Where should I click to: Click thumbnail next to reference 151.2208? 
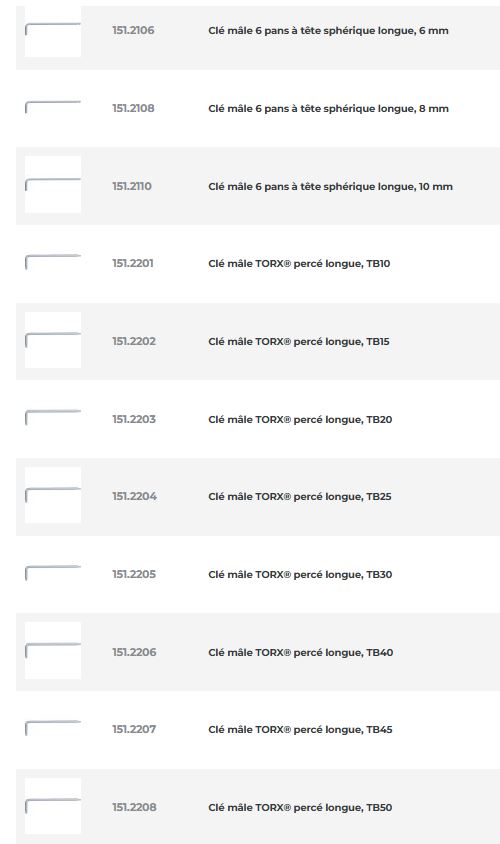[x=53, y=806]
